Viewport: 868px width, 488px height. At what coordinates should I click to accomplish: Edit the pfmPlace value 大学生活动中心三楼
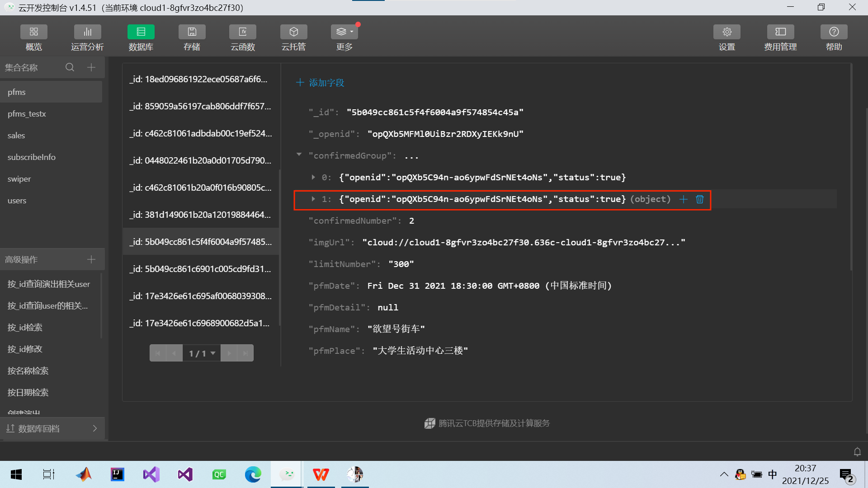coord(420,351)
